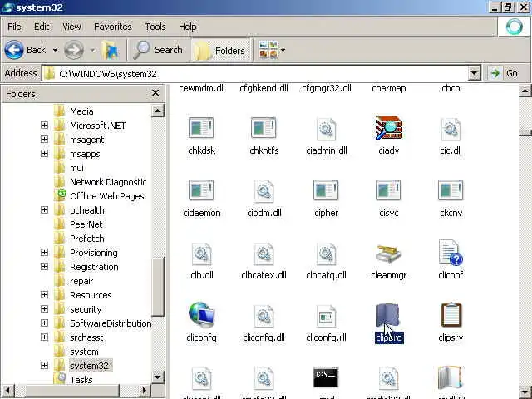Expand the msapps folder node
532x399 pixels.
[x=44, y=154]
